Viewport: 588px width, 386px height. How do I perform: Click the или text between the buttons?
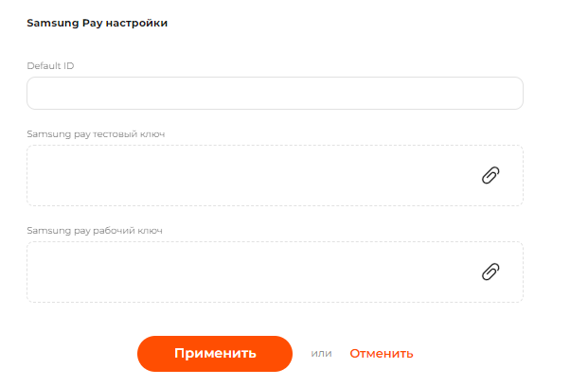coord(322,354)
